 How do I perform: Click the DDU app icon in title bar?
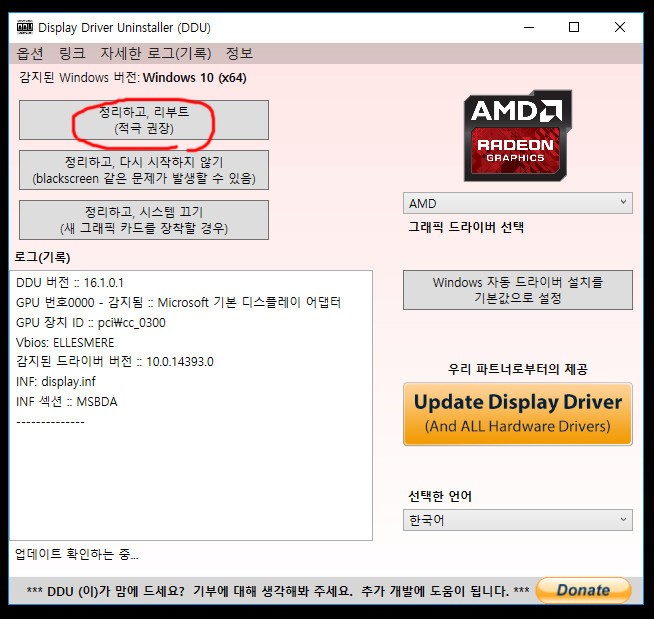tap(25, 27)
